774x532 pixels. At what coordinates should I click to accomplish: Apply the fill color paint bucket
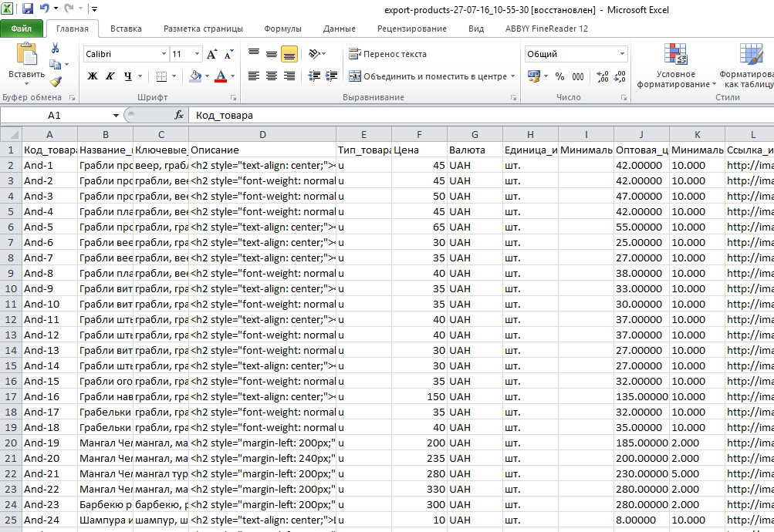tap(195, 76)
